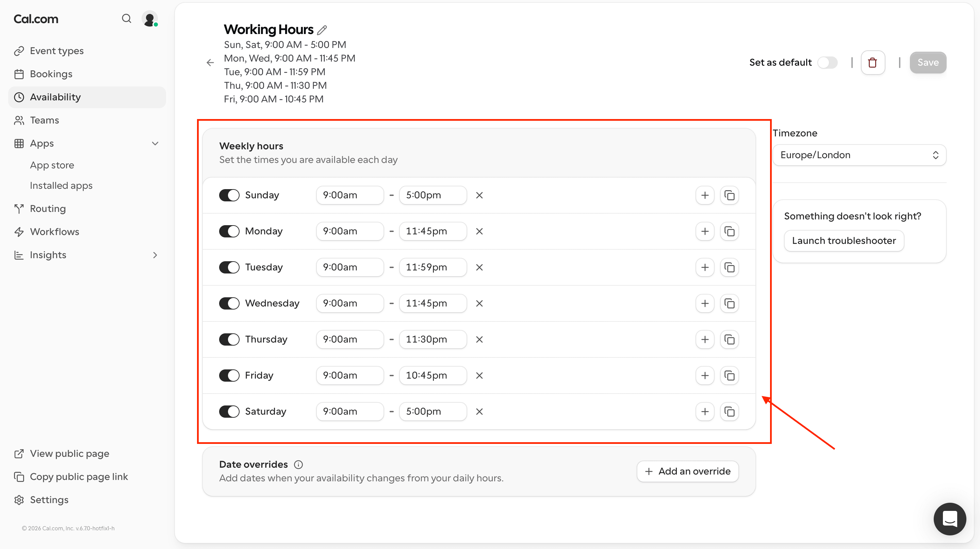The image size is (980, 549).
Task: Open Tuesday end time 11:59pm dropdown
Action: [x=432, y=267]
